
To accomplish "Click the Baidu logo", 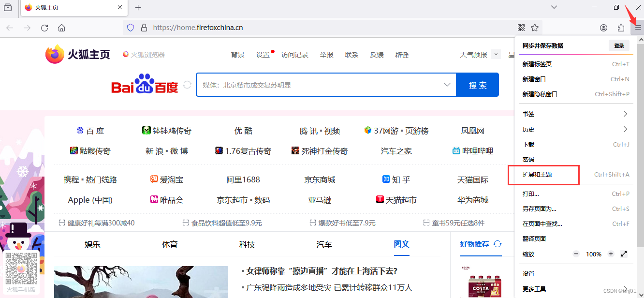I will (145, 84).
